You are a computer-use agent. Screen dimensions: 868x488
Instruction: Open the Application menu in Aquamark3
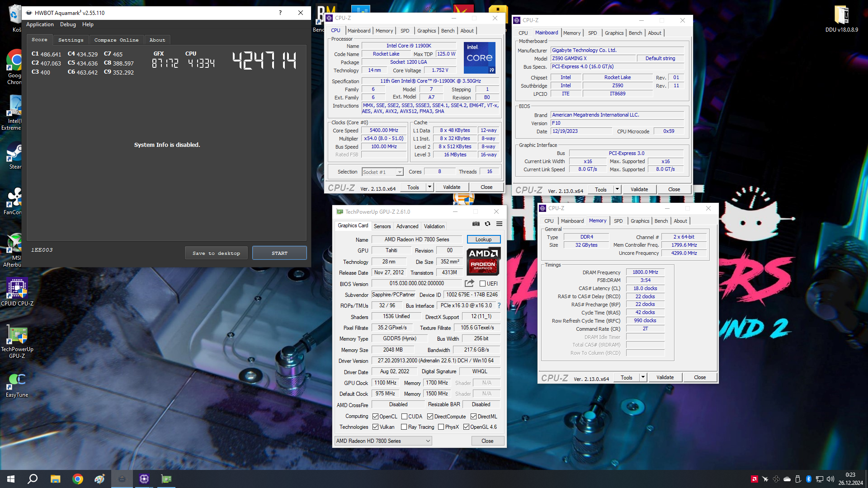pos(40,24)
